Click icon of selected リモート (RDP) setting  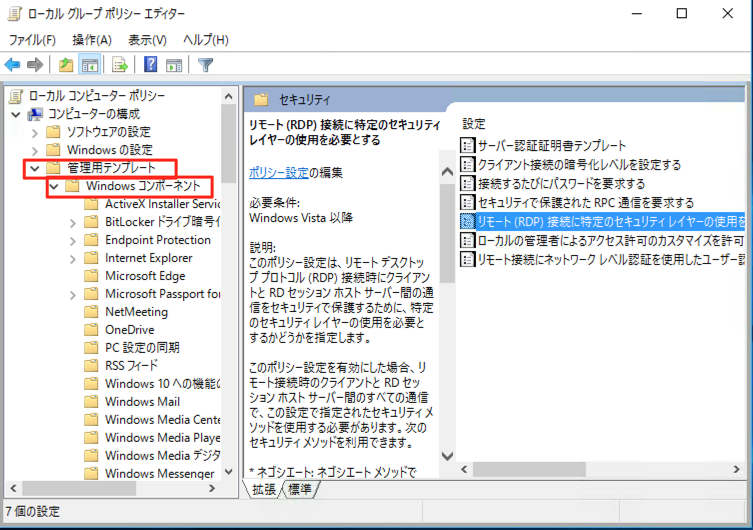[467, 221]
